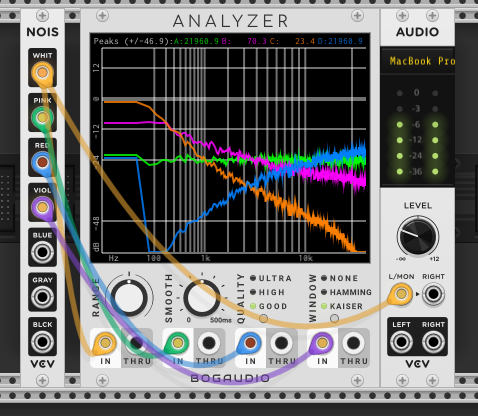
Task: Click Analyzer's first IN jack with yellow cable
Action: coord(105,343)
